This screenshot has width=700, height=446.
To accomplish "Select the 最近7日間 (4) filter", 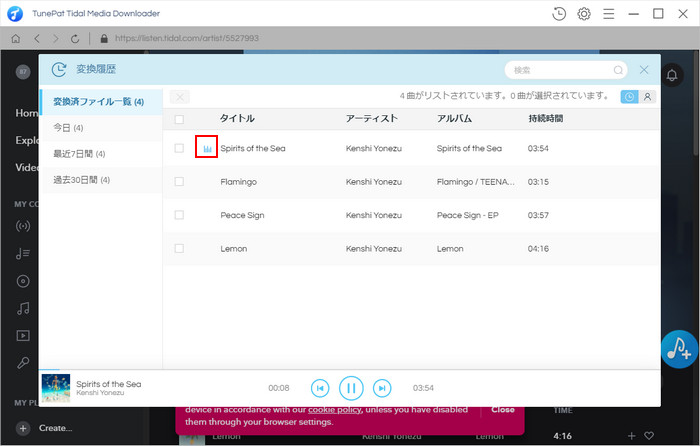I will click(101, 154).
